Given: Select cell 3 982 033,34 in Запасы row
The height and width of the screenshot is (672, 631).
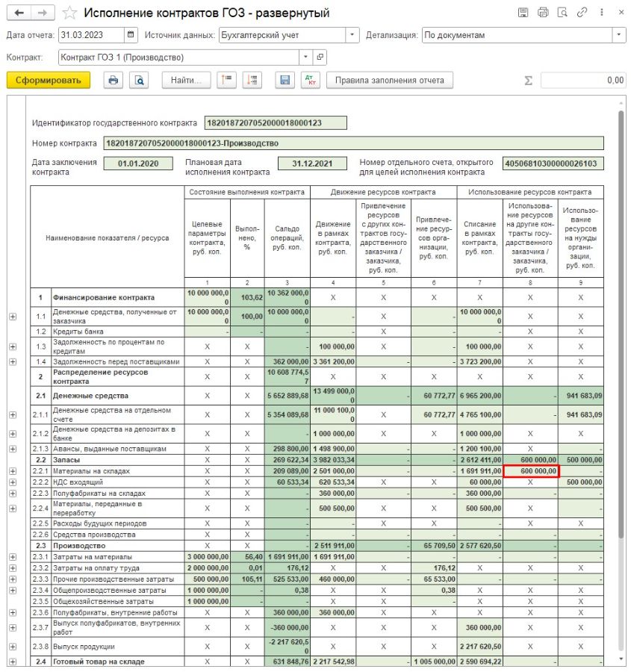Looking at the screenshot, I should click(x=333, y=460).
